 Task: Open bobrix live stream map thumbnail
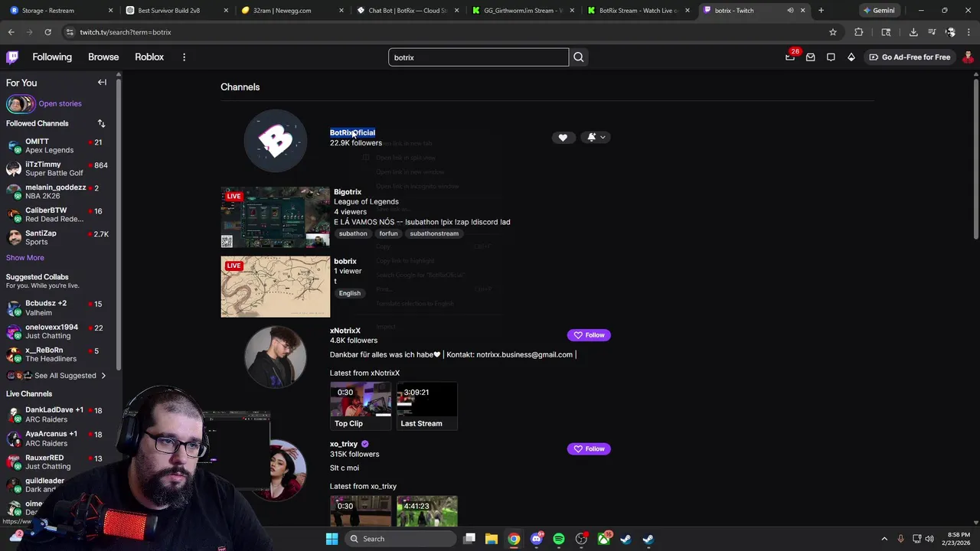tap(276, 287)
